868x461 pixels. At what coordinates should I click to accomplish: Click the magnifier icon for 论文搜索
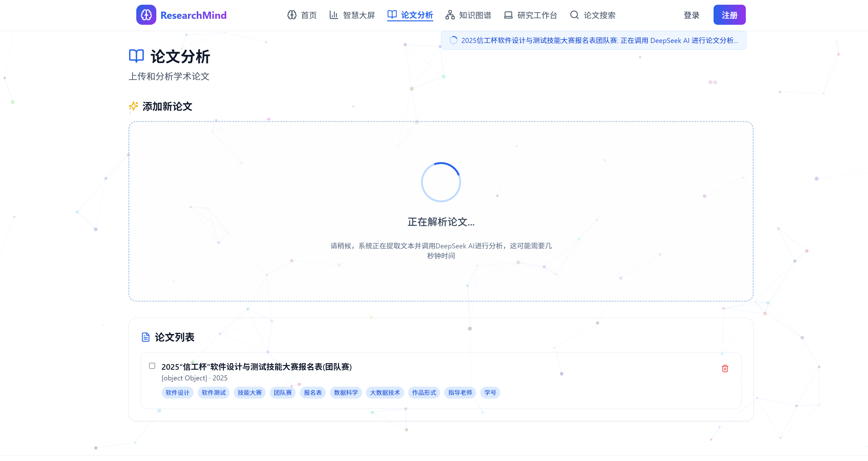coord(574,15)
